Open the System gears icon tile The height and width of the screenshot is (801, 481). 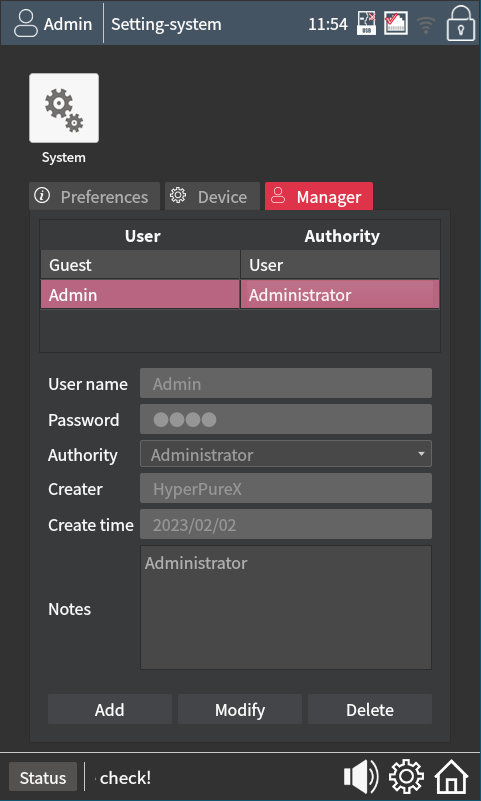(64, 108)
